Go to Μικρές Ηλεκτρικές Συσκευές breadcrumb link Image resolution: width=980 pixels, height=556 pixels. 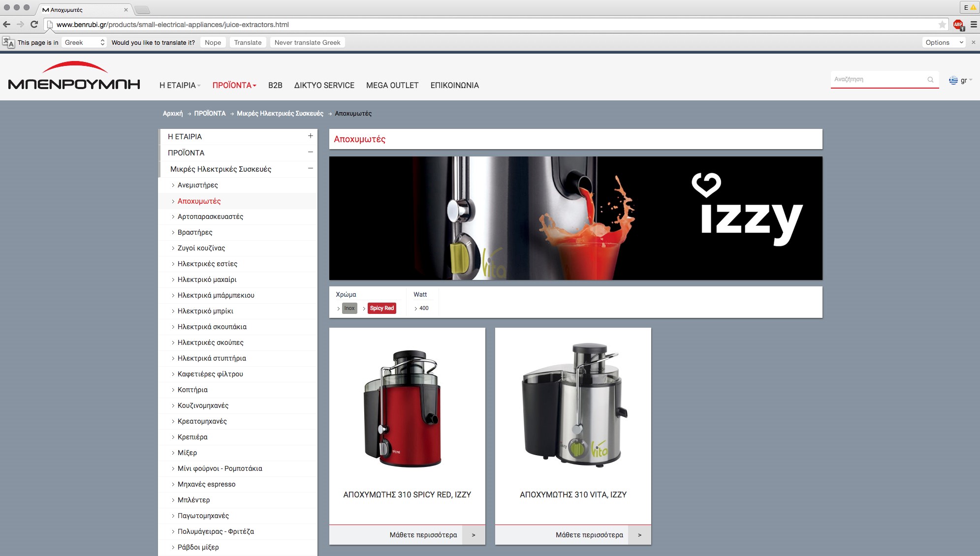(280, 113)
